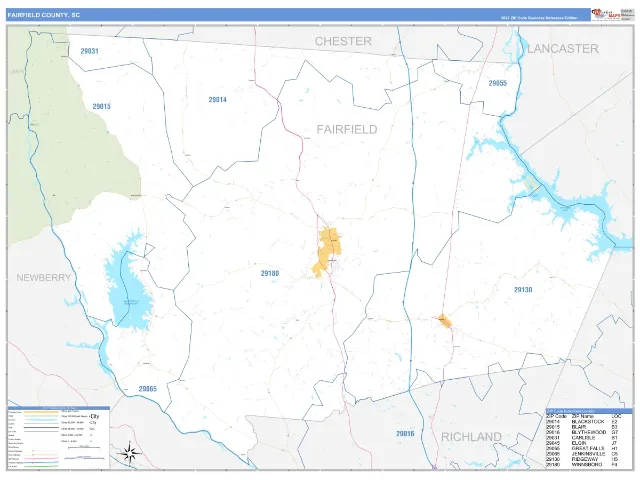Click ZIP code label 29130 on map
The height and width of the screenshot is (480, 640).
523,289
